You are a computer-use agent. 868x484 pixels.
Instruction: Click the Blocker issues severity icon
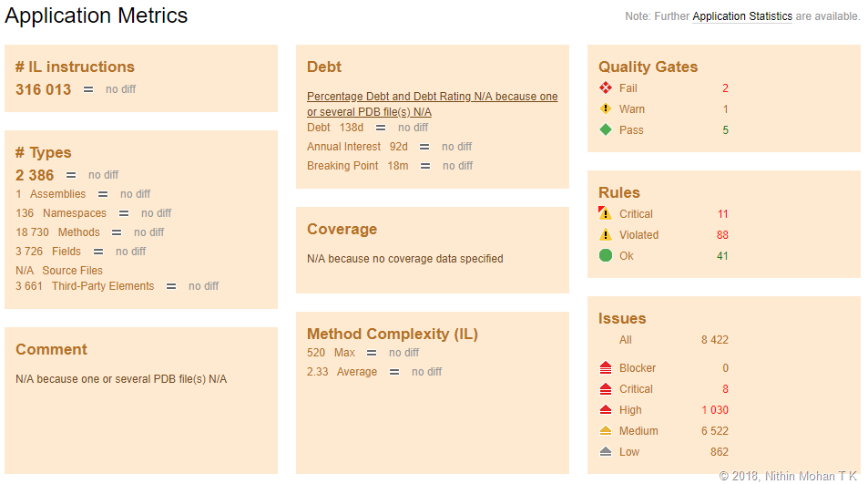(x=606, y=368)
